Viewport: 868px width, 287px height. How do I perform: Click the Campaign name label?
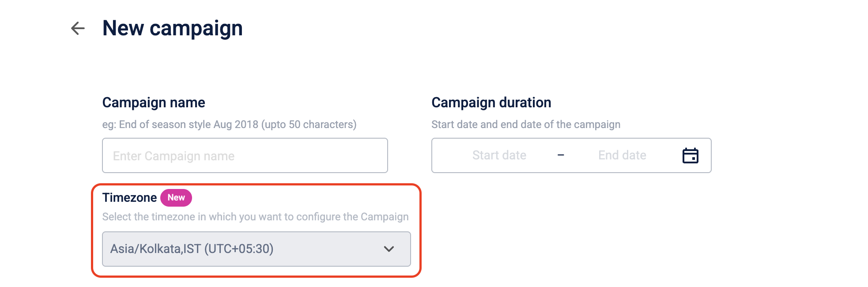154,102
